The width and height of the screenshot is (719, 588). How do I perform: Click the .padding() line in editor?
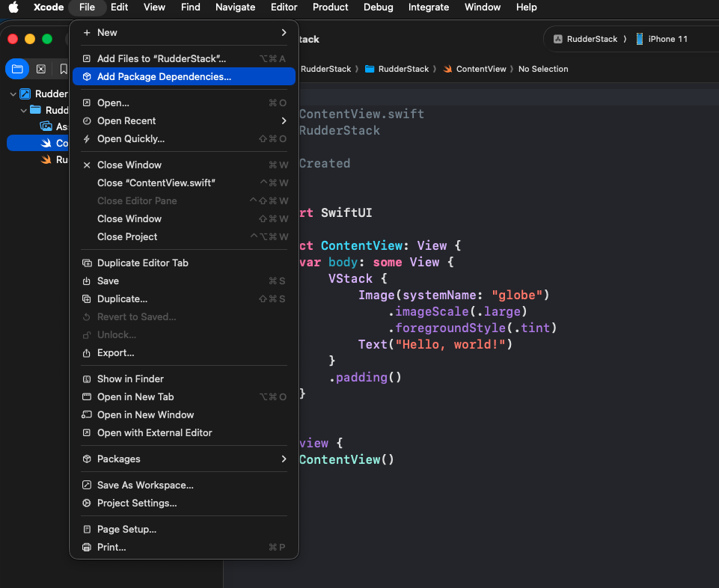(x=365, y=378)
